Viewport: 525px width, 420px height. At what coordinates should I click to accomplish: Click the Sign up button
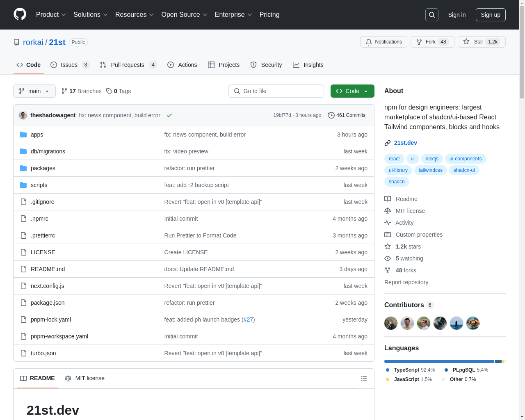tap(491, 15)
